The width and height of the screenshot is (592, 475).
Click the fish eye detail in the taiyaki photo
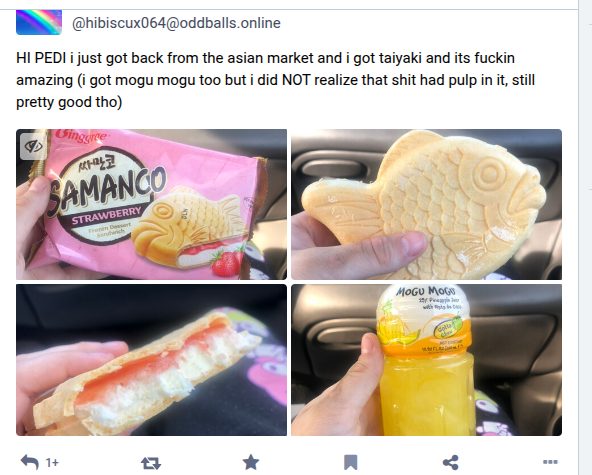tap(490, 173)
